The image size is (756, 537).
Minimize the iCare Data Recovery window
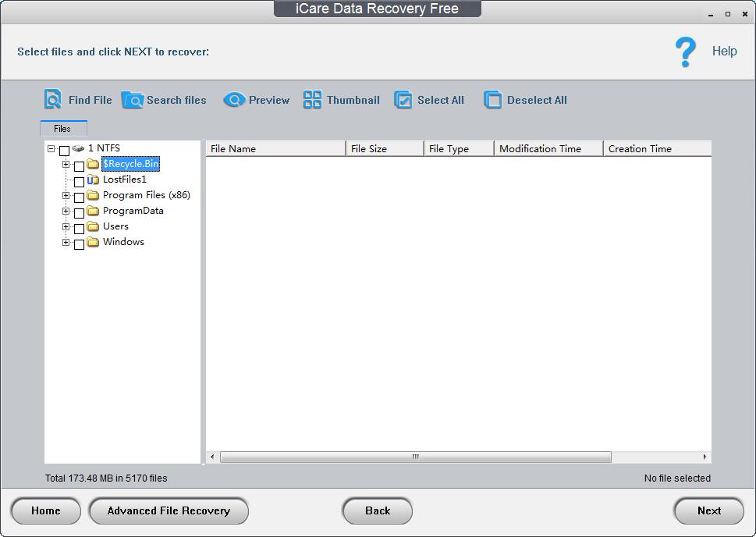pos(711,15)
